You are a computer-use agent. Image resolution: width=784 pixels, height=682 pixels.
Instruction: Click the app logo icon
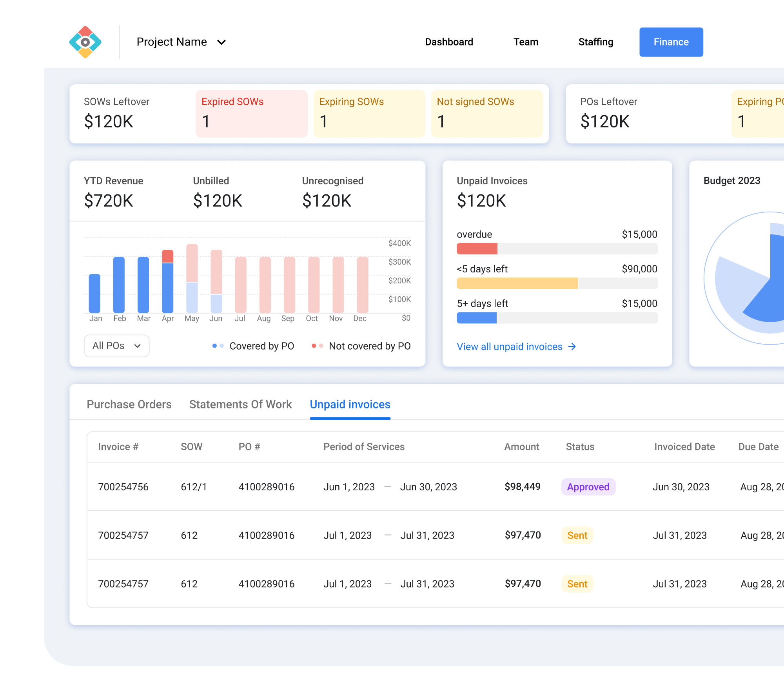(85, 42)
